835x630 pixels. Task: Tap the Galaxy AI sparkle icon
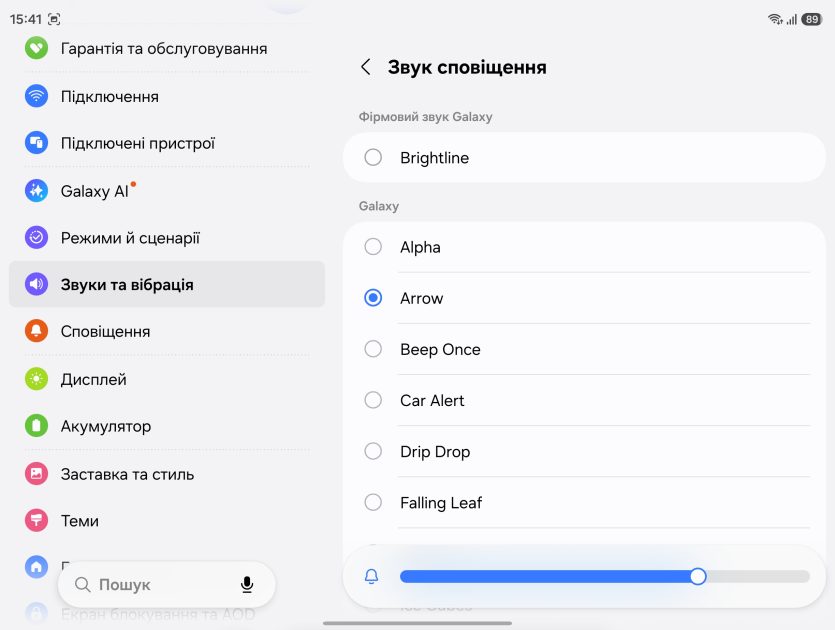click(36, 191)
